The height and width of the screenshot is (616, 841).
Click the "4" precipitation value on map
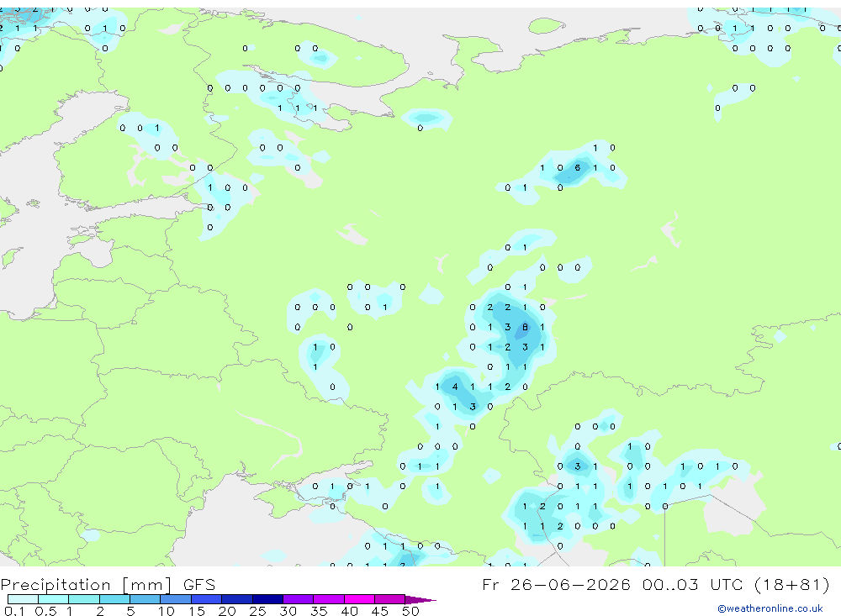(455, 387)
